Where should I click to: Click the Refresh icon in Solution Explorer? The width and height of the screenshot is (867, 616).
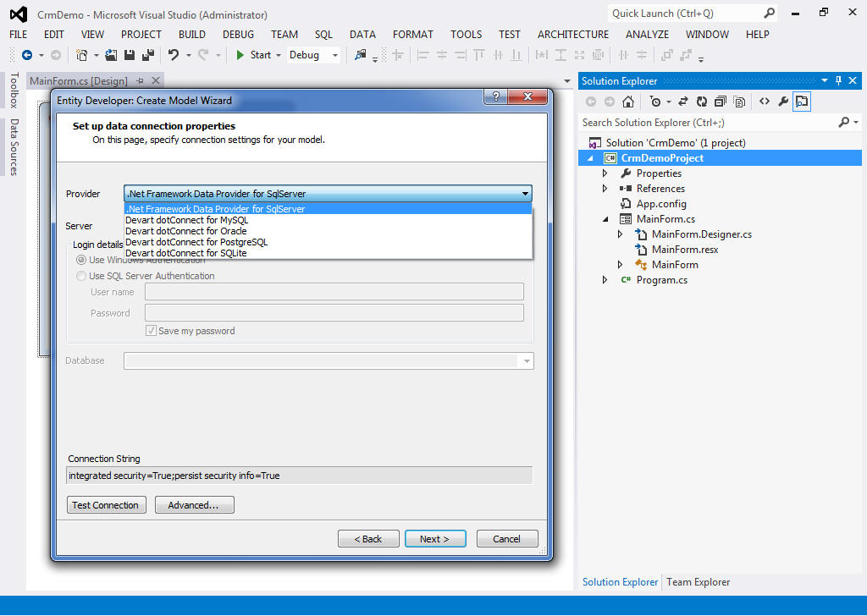pos(701,102)
